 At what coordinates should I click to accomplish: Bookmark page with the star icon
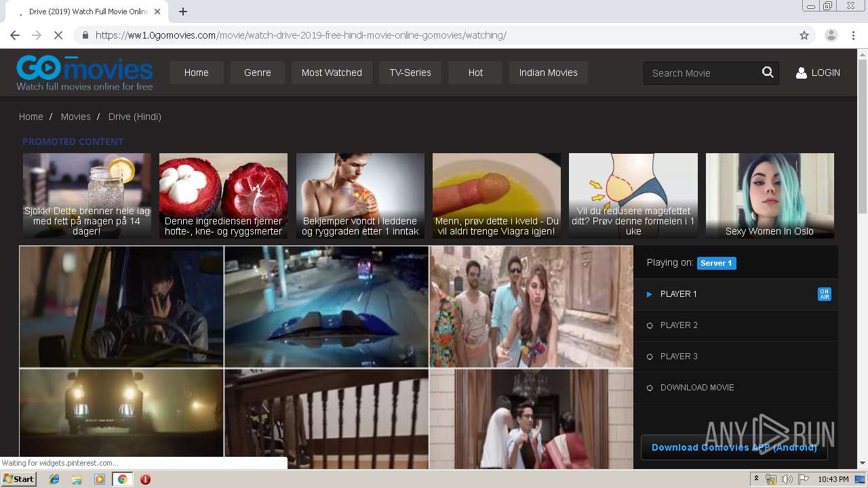pyautogui.click(x=804, y=35)
